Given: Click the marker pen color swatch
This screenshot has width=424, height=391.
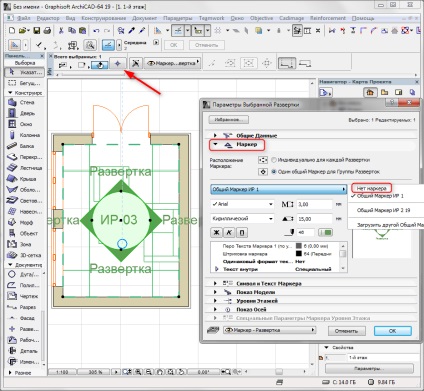Looking at the screenshot, I should click(326, 232).
